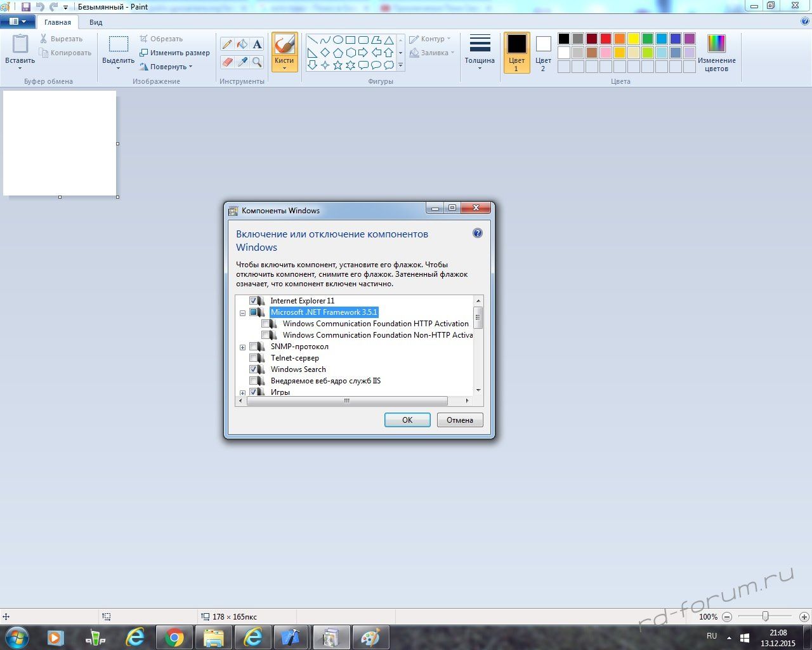Open Google Chrome from the taskbar
The image size is (812, 650).
click(x=174, y=637)
